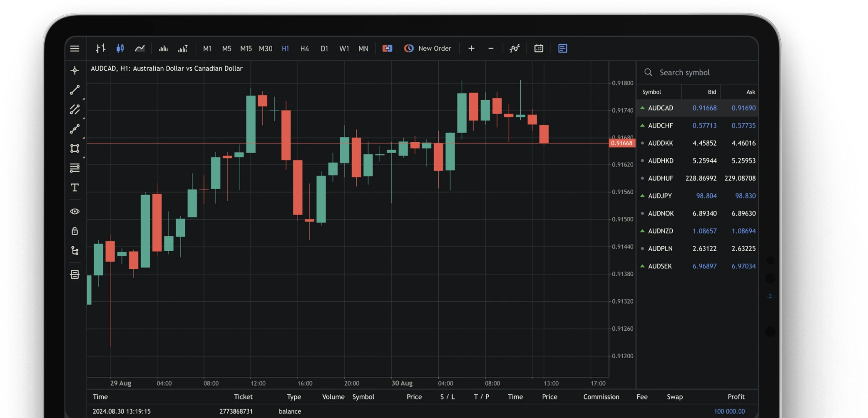868x418 pixels.
Task: Select the shapes drawing tool
Action: click(x=75, y=148)
